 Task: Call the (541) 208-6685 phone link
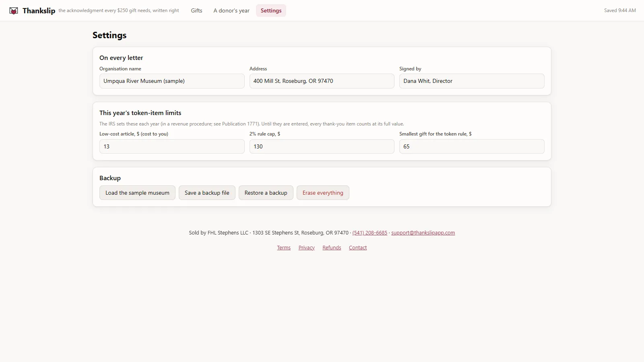click(x=370, y=233)
